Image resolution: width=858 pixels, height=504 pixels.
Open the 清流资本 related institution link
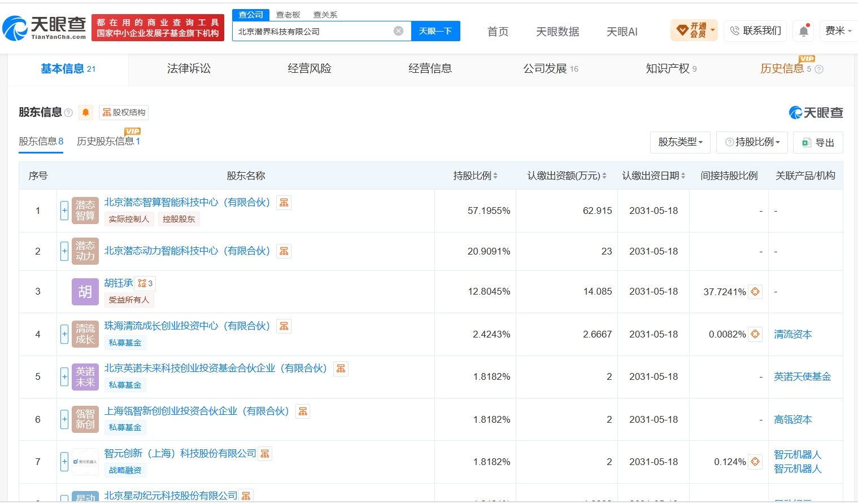click(x=793, y=334)
